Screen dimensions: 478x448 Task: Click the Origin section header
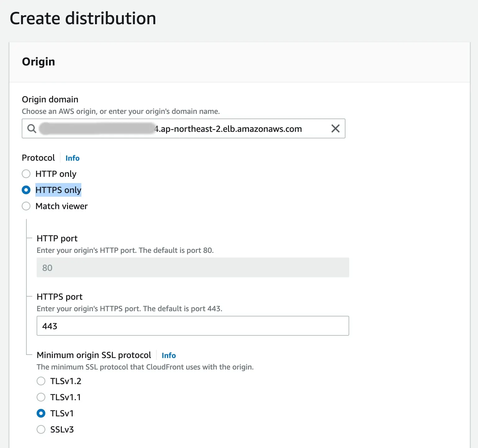[38, 62]
